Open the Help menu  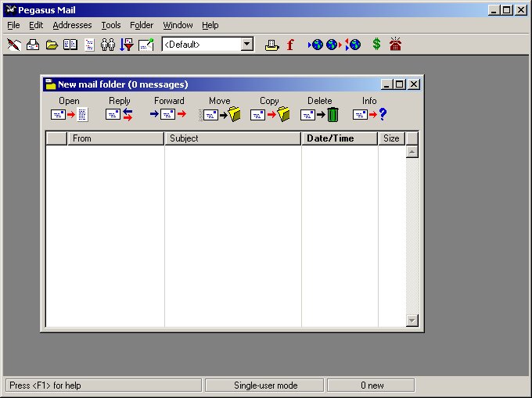tap(210, 26)
